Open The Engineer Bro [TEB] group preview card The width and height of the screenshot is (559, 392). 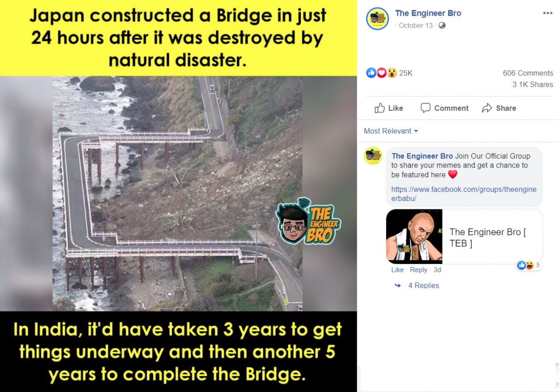pyautogui.click(x=464, y=237)
